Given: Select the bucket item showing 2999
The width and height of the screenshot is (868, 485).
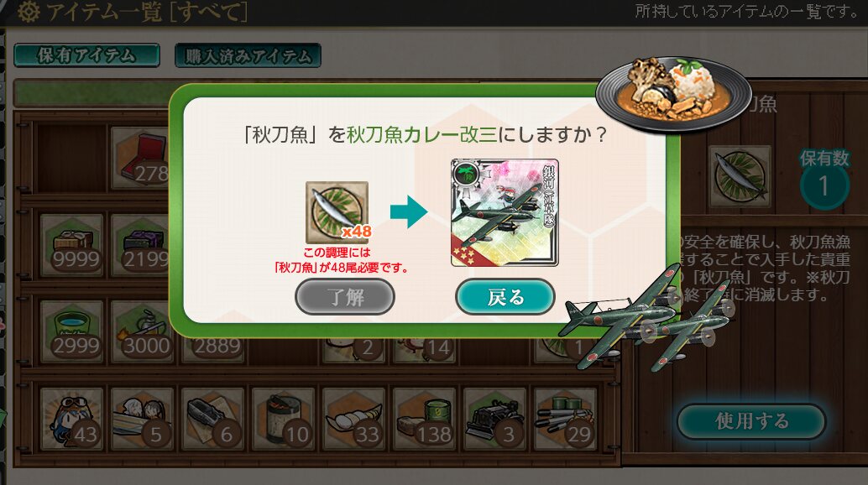Looking at the screenshot, I should tap(72, 331).
